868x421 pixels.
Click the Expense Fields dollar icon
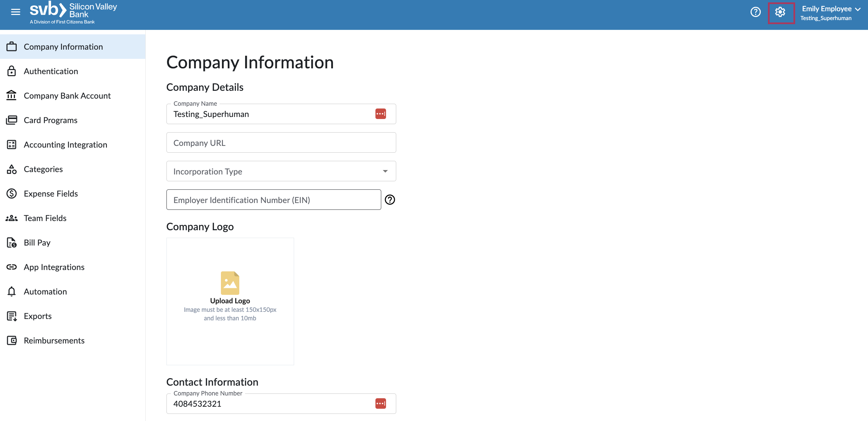click(12, 193)
